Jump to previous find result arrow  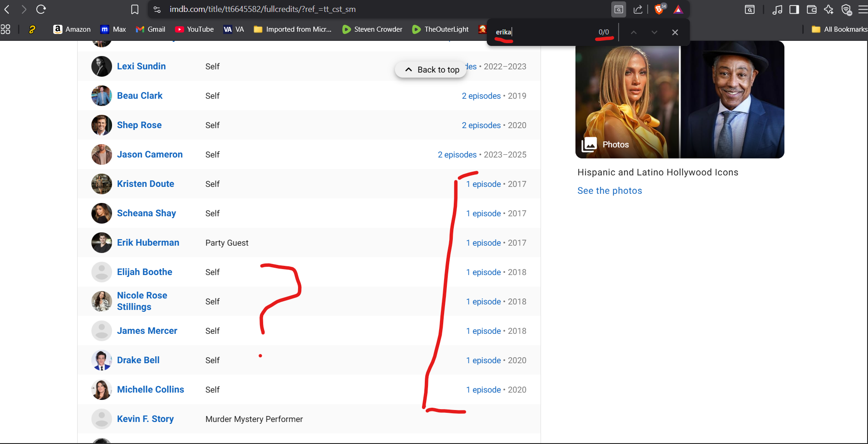pos(633,32)
